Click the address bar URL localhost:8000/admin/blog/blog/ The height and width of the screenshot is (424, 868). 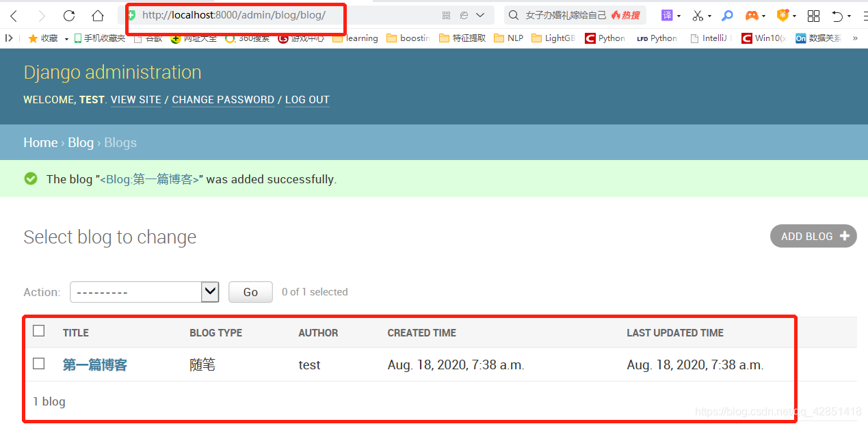click(x=233, y=15)
